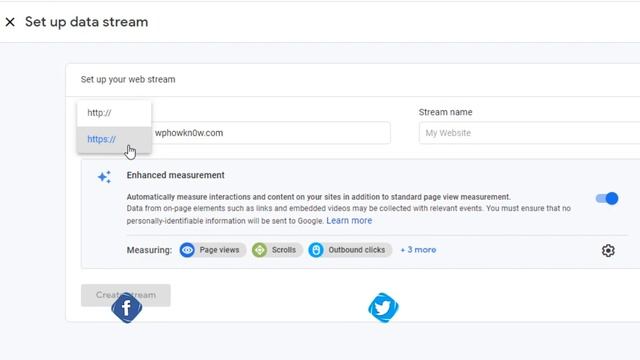Click the Stream name label
Viewport: 640px width, 360px height.
click(x=445, y=112)
